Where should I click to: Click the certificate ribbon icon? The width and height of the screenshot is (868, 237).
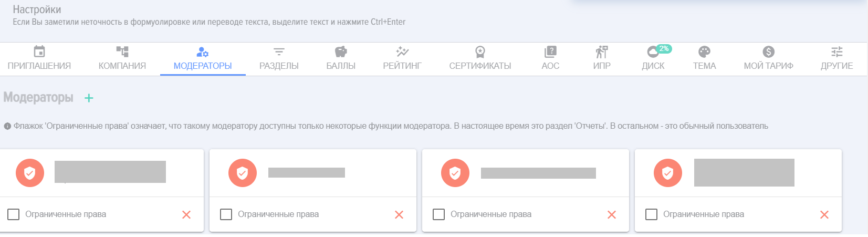click(480, 51)
